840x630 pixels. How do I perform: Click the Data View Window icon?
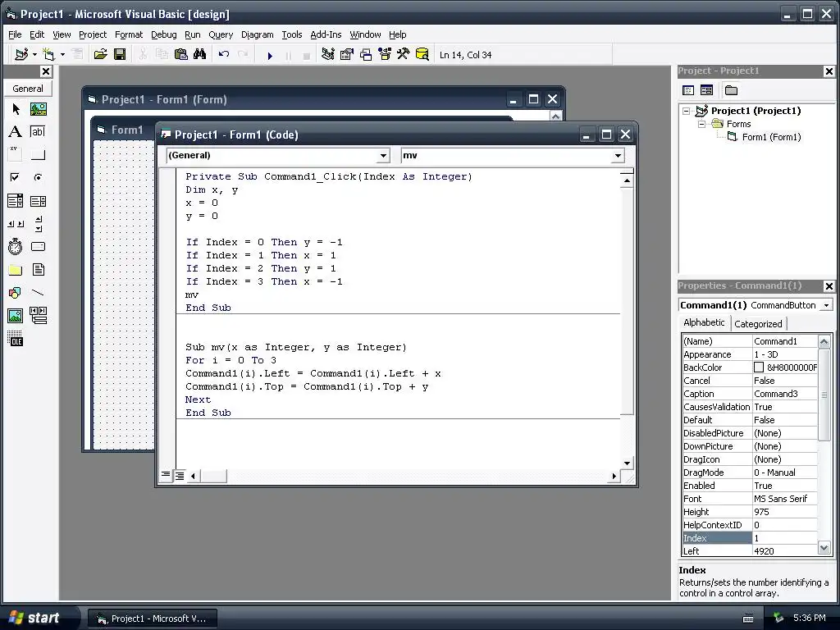[x=422, y=55]
